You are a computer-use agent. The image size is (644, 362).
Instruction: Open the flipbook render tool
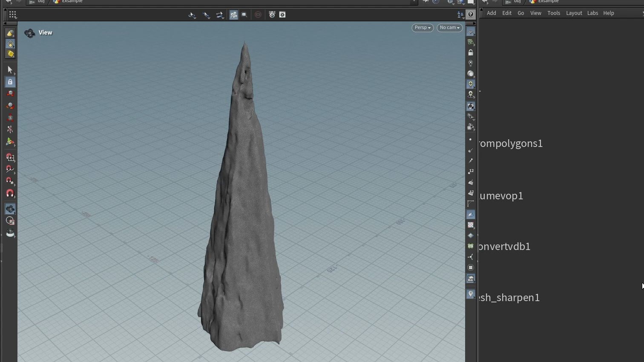click(x=10, y=233)
